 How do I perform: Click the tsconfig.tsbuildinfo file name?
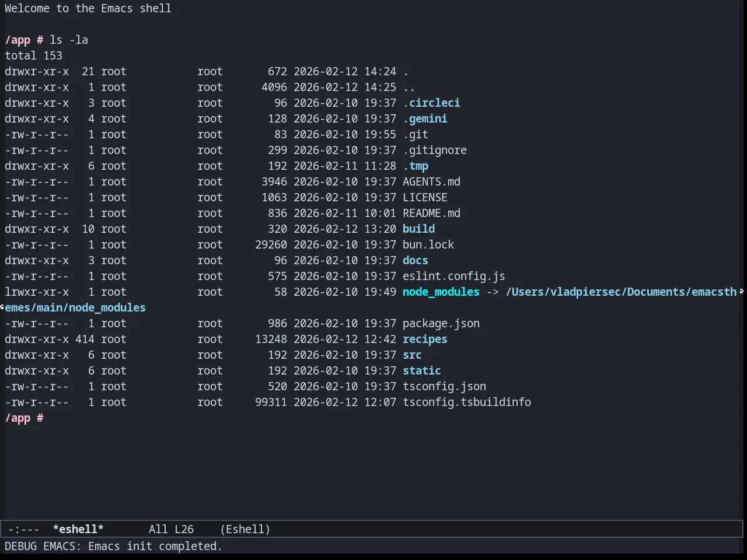(467, 402)
